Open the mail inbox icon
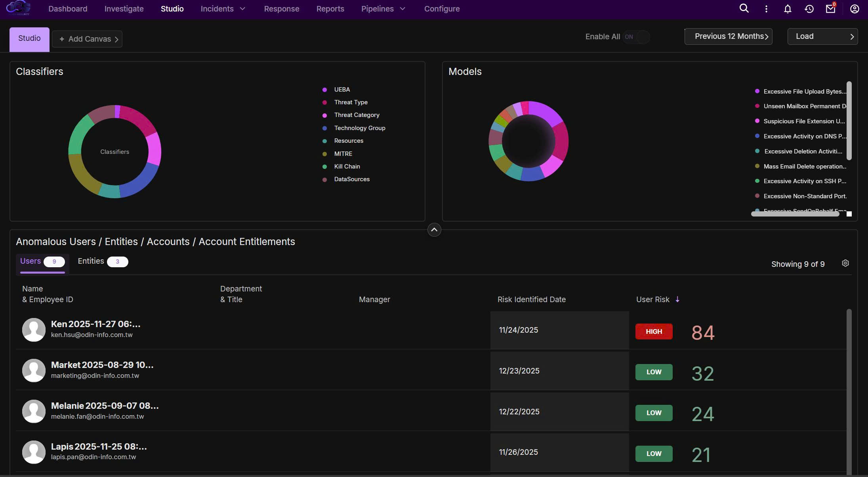The height and width of the screenshot is (477, 868). click(830, 9)
